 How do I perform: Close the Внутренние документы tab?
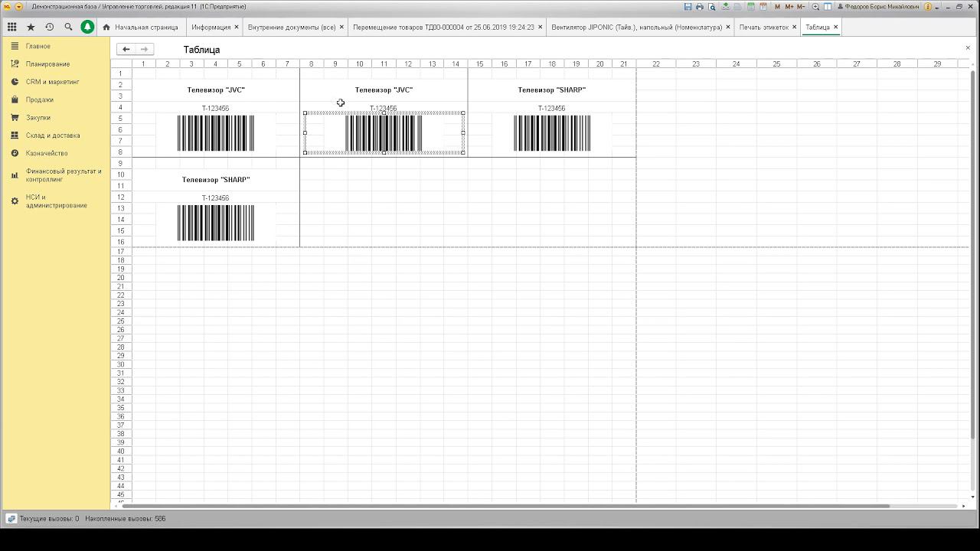(341, 27)
